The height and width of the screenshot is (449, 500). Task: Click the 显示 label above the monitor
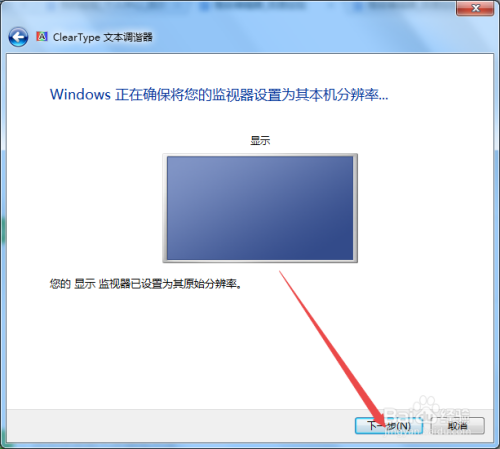coord(260,140)
